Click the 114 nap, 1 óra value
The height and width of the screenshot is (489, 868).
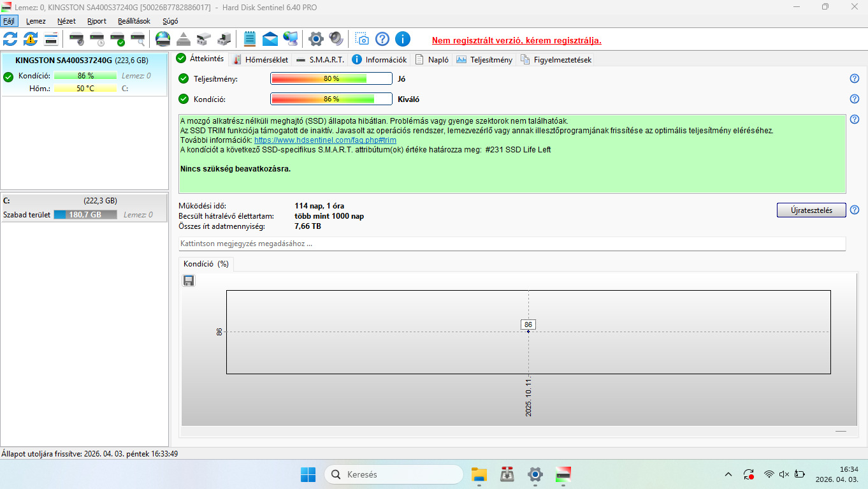pos(319,206)
